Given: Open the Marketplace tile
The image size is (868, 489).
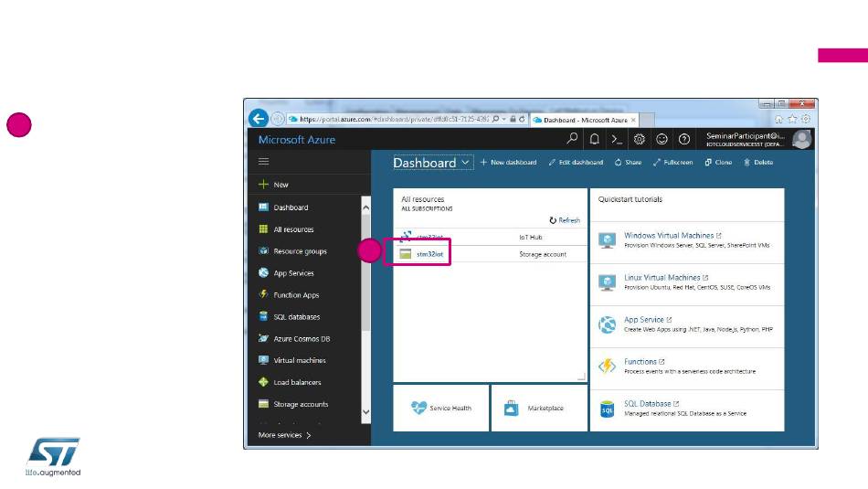Looking at the screenshot, I should (539, 409).
